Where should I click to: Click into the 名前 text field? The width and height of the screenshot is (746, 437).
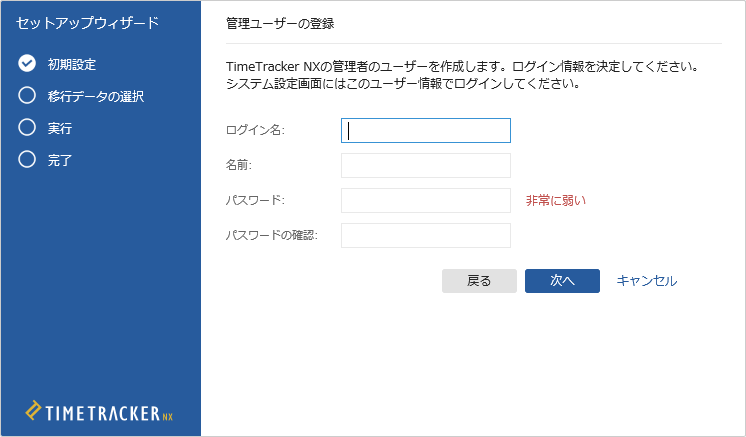[x=426, y=165]
